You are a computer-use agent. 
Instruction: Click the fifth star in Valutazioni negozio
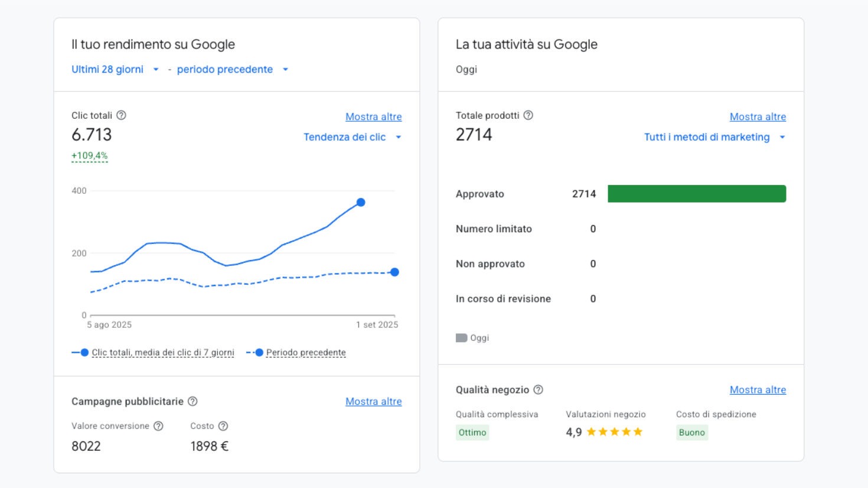point(638,431)
